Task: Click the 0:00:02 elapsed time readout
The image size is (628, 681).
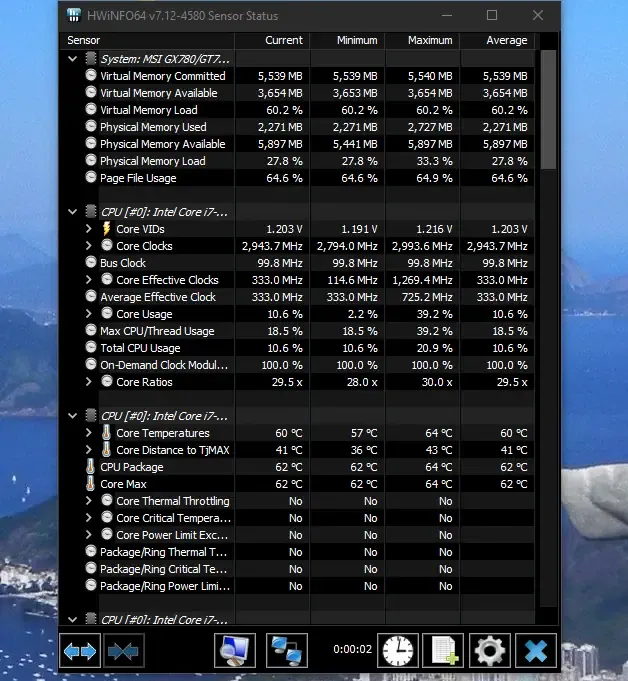Action: 353,649
